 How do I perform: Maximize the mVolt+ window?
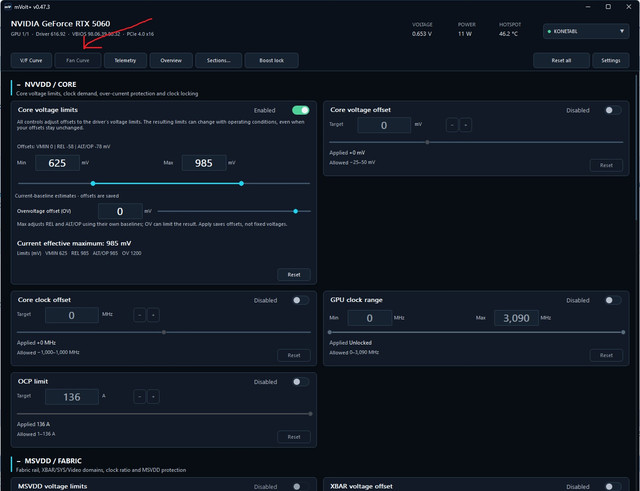(x=608, y=7)
